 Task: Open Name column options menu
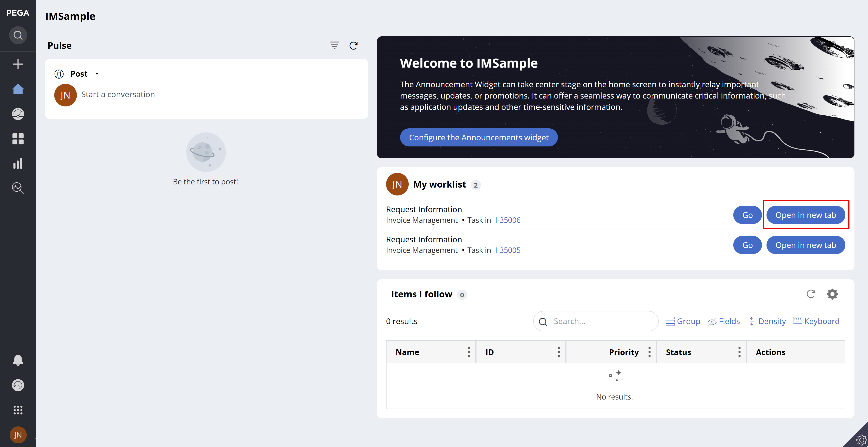point(469,352)
